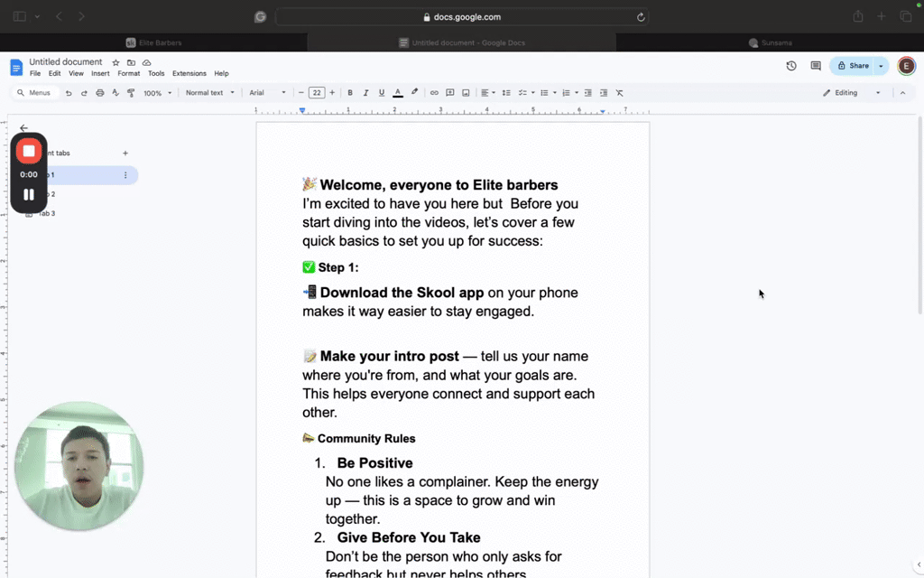Collapse the menus with the chevron

[902, 93]
